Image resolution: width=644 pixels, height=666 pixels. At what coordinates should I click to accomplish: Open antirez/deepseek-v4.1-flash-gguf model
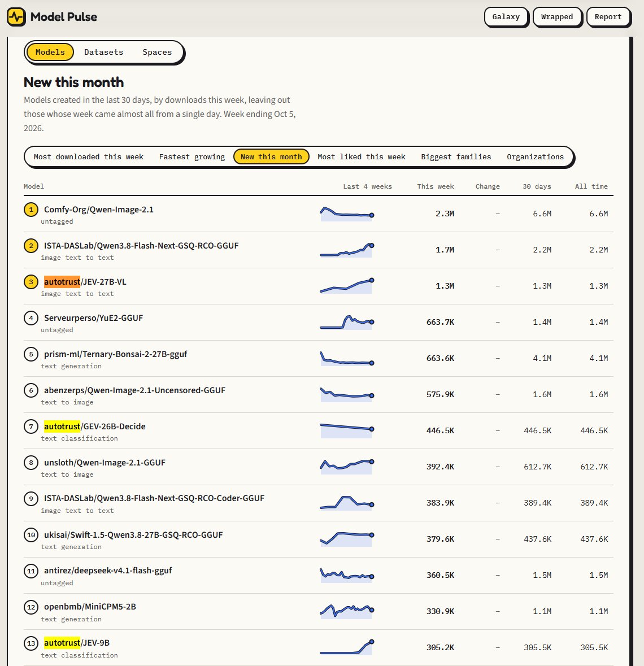click(108, 571)
